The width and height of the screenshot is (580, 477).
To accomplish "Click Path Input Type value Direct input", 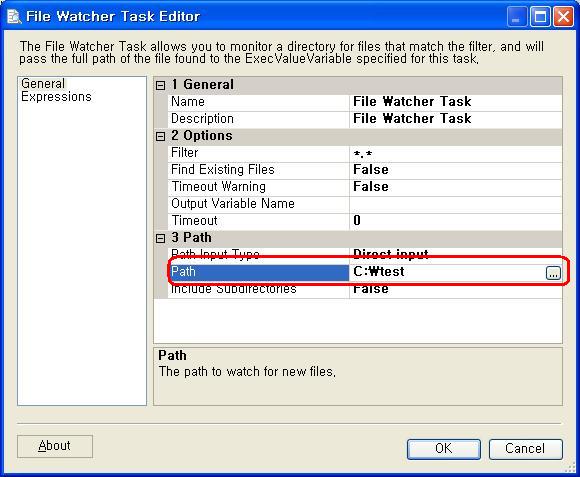I will 455,255.
